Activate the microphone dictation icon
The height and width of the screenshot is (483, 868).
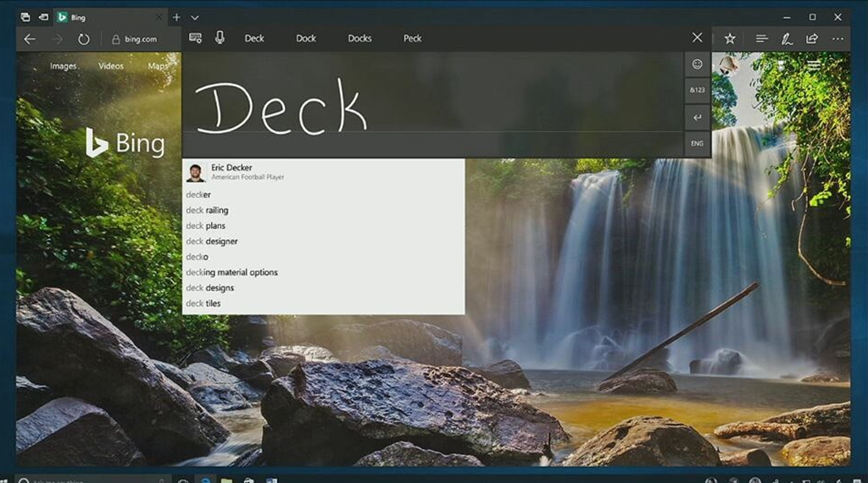[220, 38]
